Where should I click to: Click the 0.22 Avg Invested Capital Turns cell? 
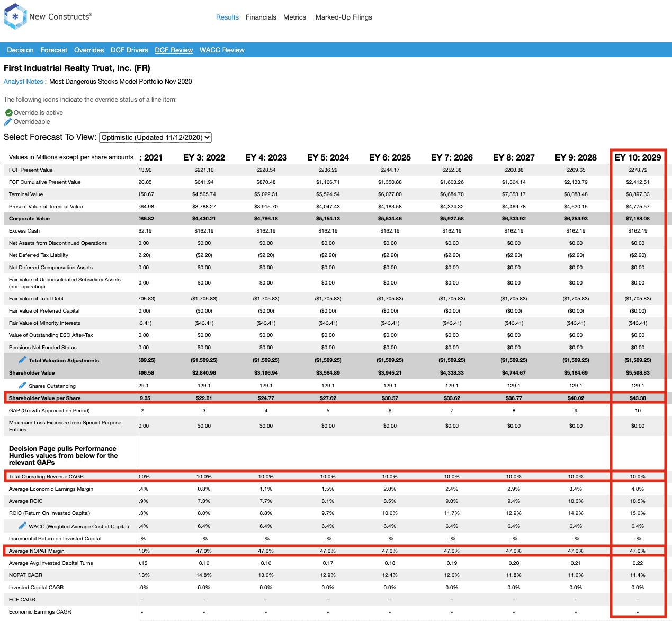(x=638, y=563)
